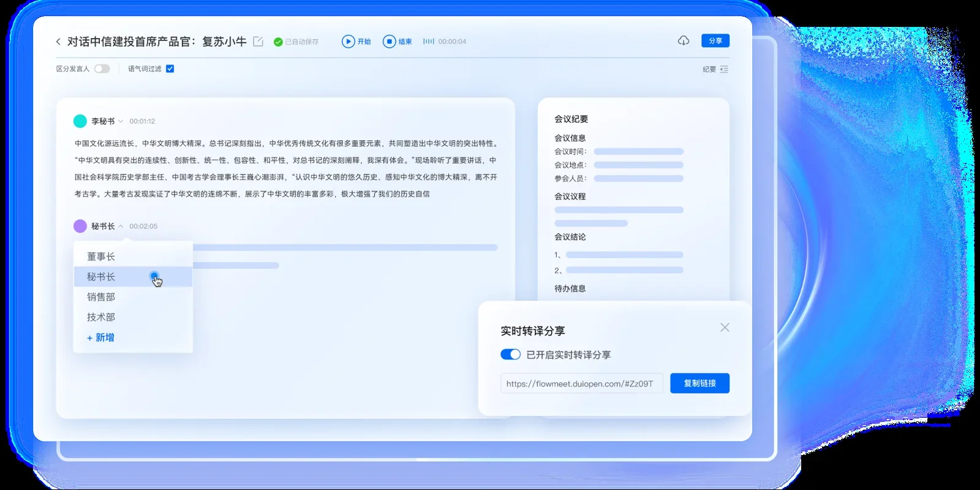Go back using the left chevron arrow
980x490 pixels.
(58, 42)
